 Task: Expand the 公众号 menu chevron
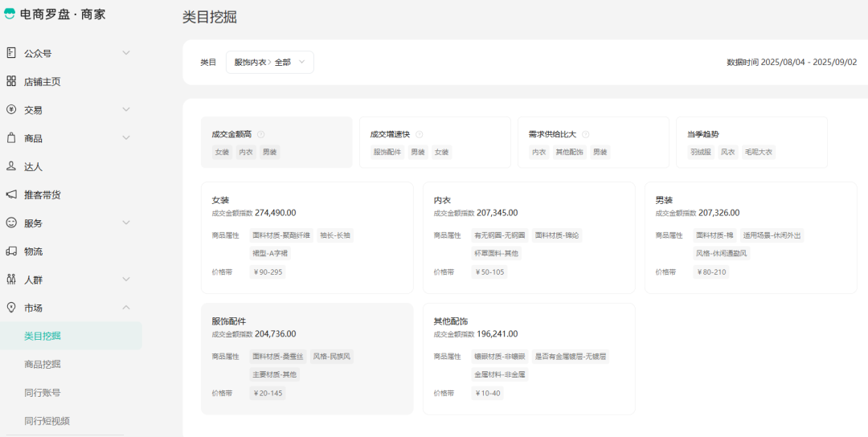[126, 53]
